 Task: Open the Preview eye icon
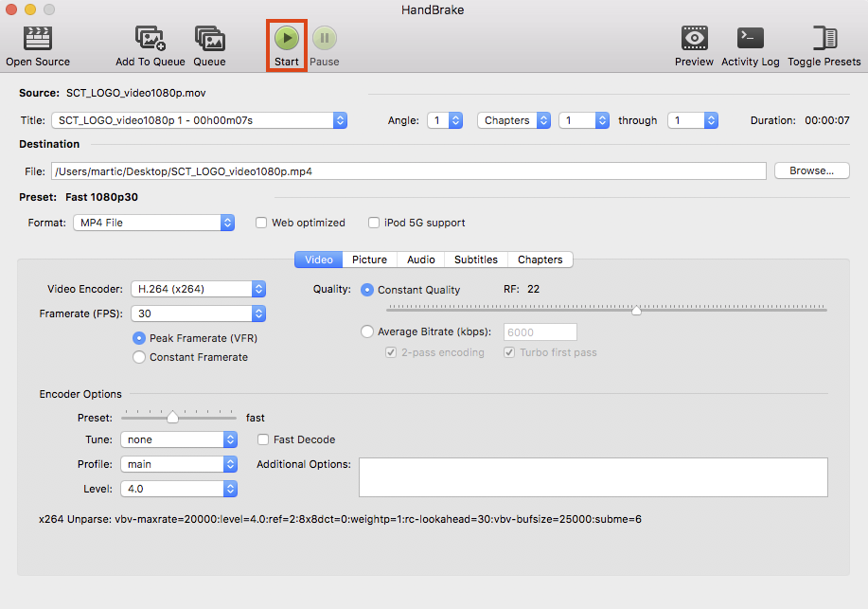(x=694, y=38)
